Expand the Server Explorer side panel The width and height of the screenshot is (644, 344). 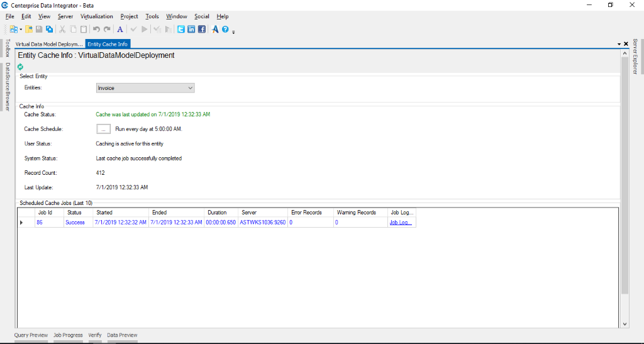[635, 57]
